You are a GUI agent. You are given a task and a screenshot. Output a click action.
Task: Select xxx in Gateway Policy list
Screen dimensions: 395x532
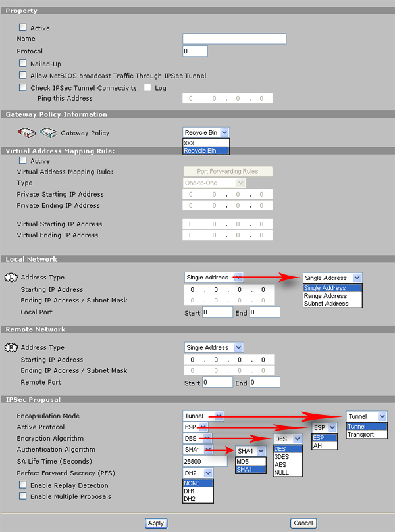pyautogui.click(x=206, y=143)
